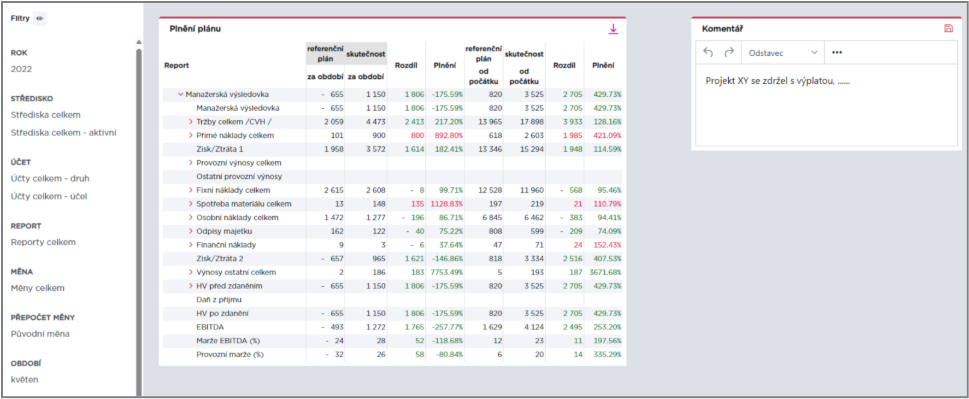Click the Report column header

coord(177,64)
